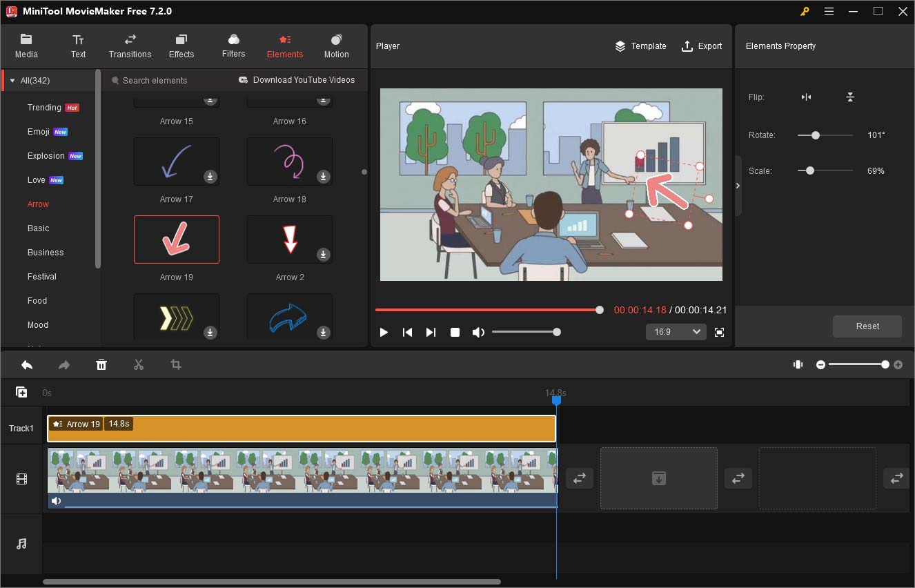This screenshot has width=915, height=588.
Task: Click the key upgrade icon
Action: coord(805,11)
